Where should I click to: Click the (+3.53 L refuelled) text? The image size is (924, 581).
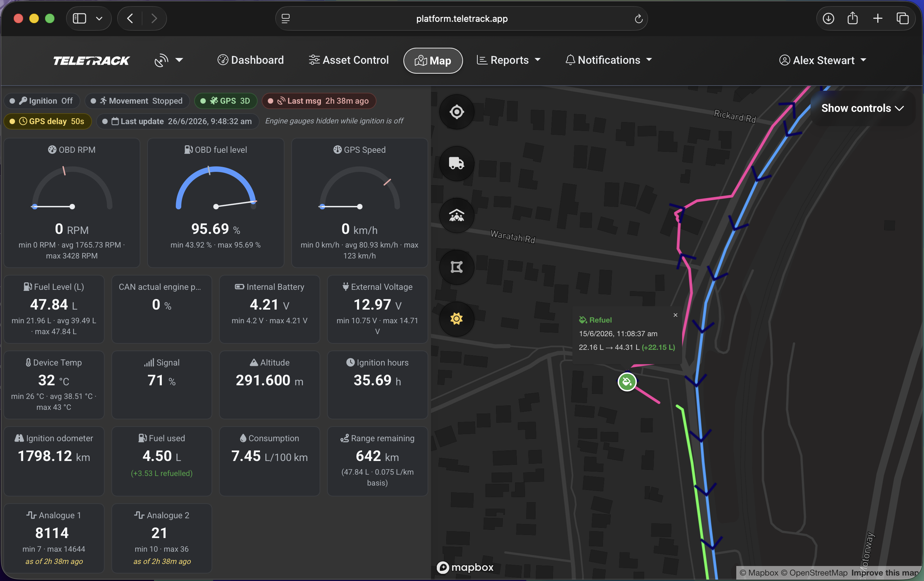point(162,473)
